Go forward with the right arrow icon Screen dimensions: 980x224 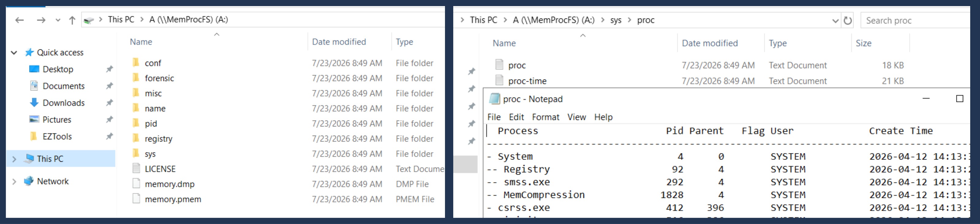[41, 20]
